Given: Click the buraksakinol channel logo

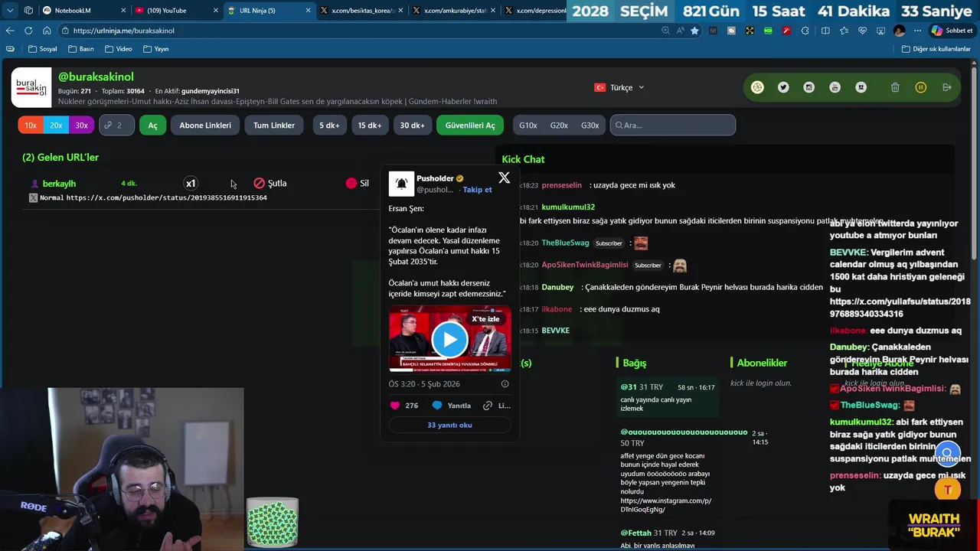Looking at the screenshot, I should click(x=31, y=87).
